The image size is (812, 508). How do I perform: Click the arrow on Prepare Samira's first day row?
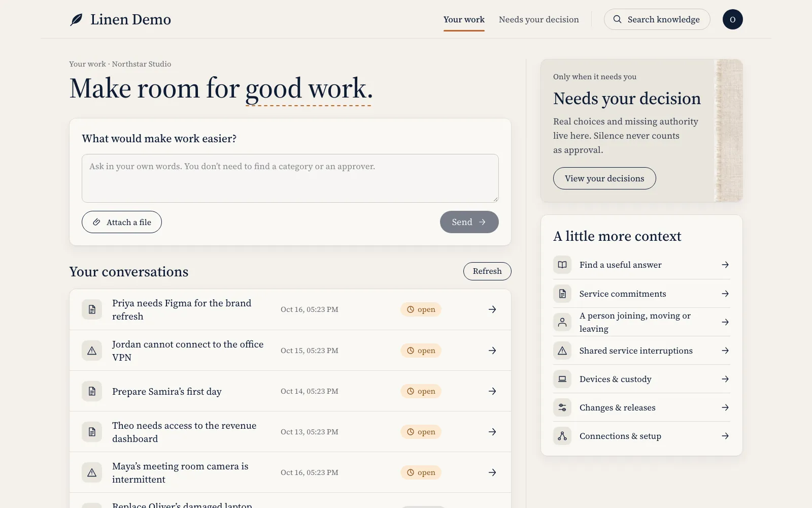point(492,391)
